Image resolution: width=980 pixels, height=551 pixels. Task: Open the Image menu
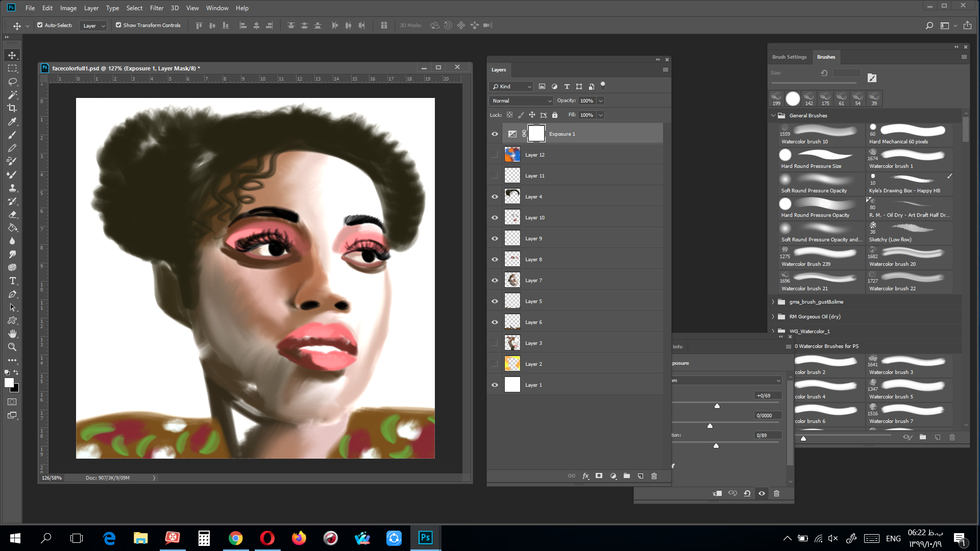pos(68,8)
